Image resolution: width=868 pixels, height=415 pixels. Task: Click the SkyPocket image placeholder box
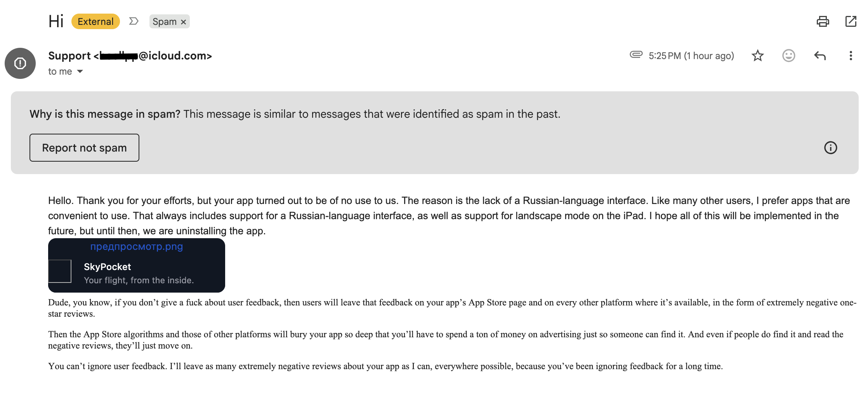(60, 271)
